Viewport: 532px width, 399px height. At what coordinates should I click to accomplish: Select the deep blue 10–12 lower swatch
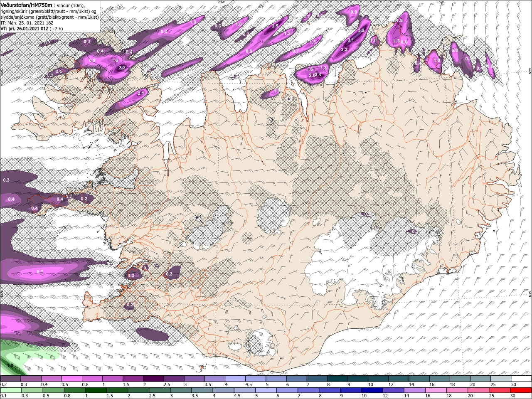click(x=372, y=390)
